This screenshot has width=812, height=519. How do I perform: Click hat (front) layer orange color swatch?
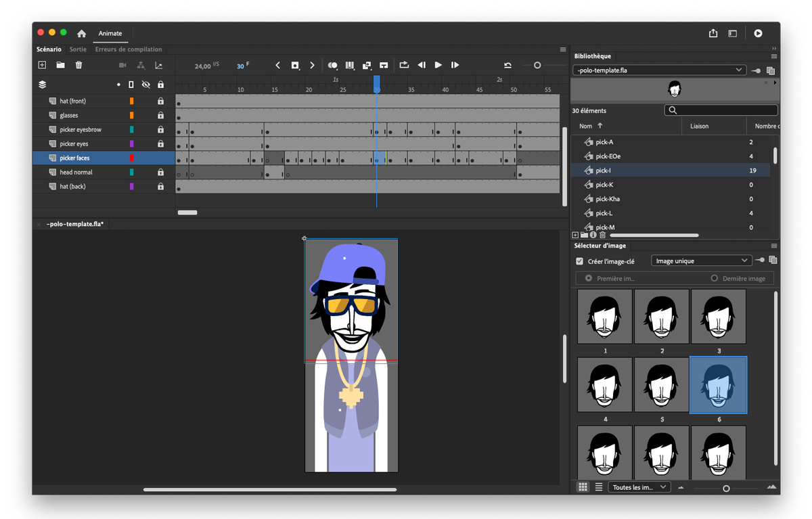coord(132,101)
